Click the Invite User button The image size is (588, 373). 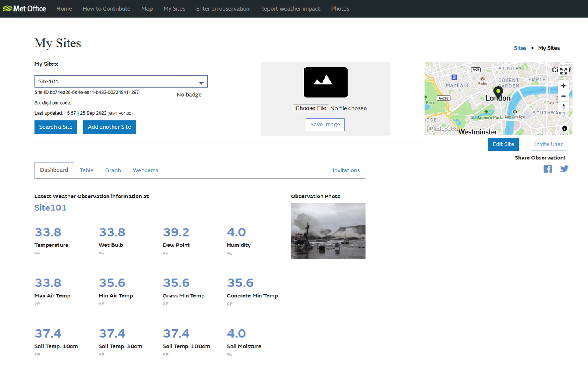click(x=549, y=144)
